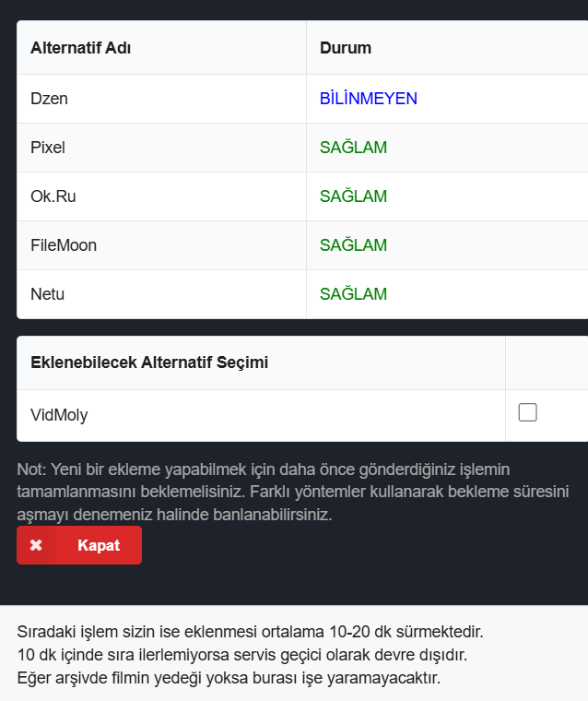The image size is (588, 701).
Task: Click the Durum column header
Action: coord(346,48)
